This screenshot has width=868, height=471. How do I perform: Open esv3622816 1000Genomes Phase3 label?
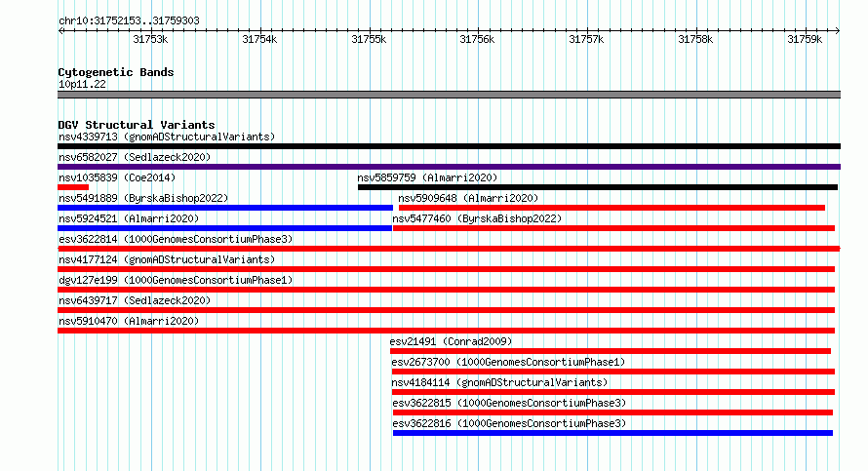[509, 423]
